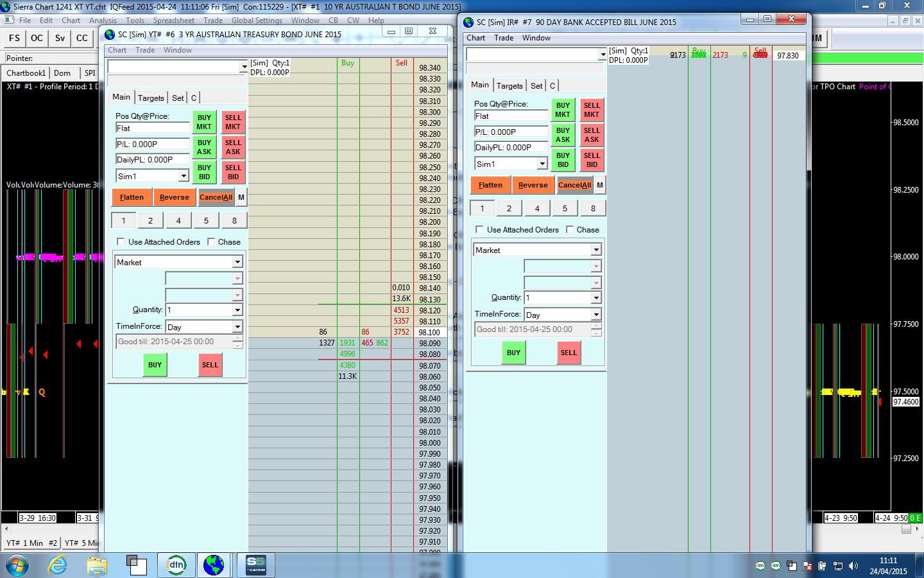Viewport: 924px width, 578px height.
Task: Open the Sim1 account dropdown in 90 Day window
Action: tap(542, 164)
